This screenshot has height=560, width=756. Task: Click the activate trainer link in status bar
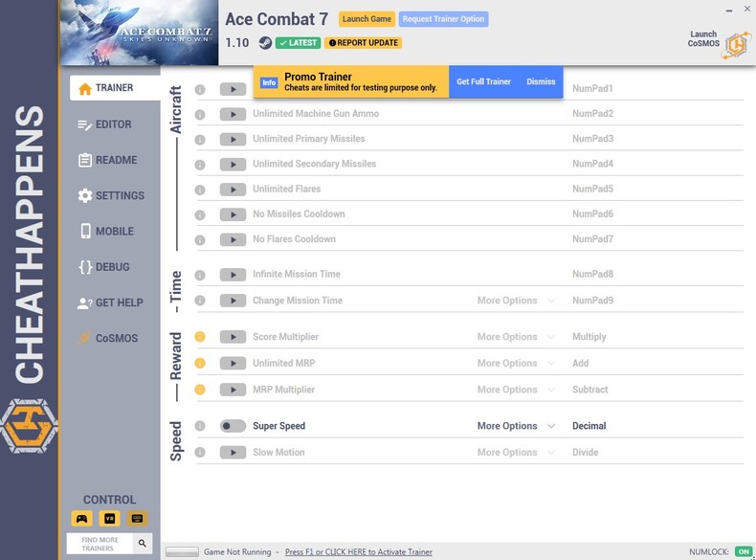[x=359, y=552]
